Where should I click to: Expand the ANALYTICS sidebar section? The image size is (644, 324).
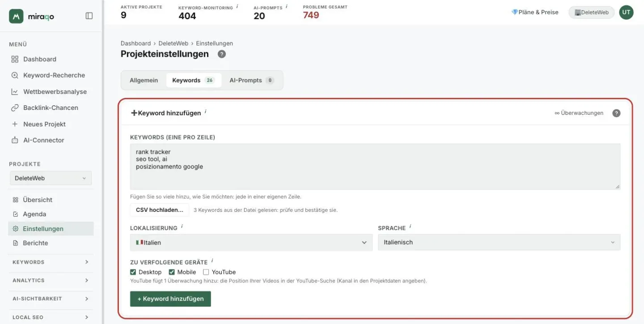(x=51, y=280)
